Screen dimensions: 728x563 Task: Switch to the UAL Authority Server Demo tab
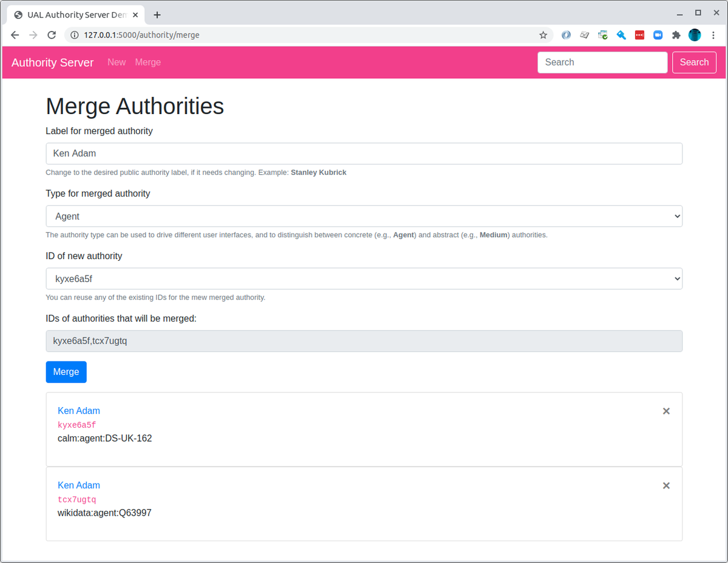click(x=73, y=14)
